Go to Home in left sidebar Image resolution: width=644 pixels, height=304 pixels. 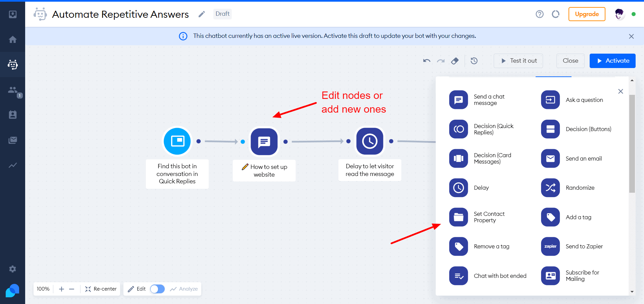13,40
